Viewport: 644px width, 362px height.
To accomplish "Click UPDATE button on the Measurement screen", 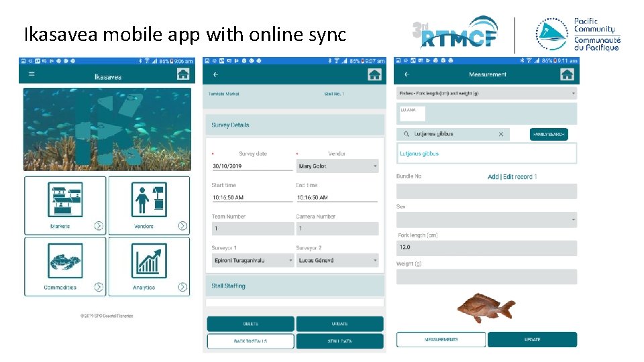I will point(532,339).
